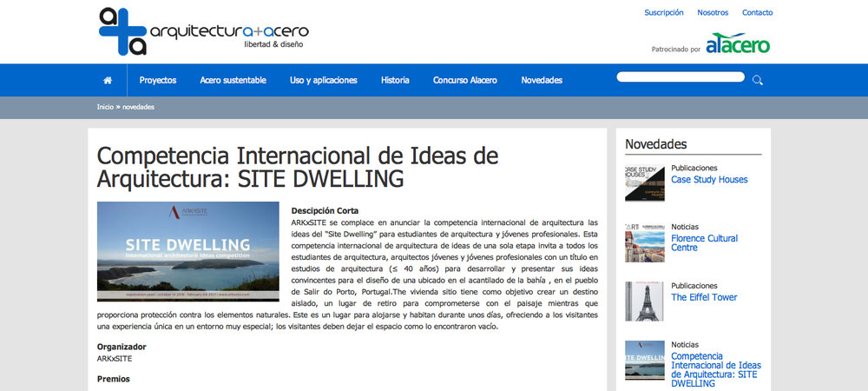Open the Proyectos menu item
868x391 pixels.
[x=158, y=80]
